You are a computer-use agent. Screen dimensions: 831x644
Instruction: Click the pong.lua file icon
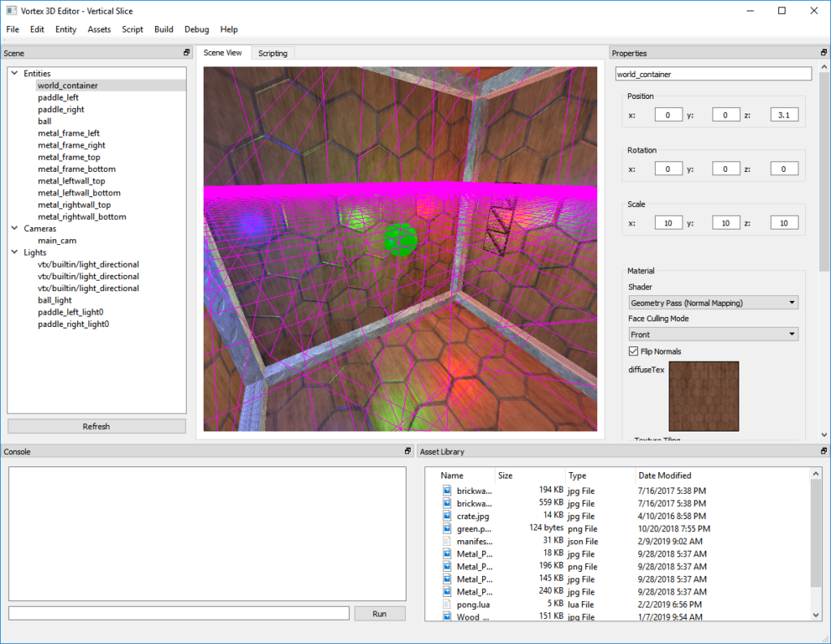coord(446,604)
